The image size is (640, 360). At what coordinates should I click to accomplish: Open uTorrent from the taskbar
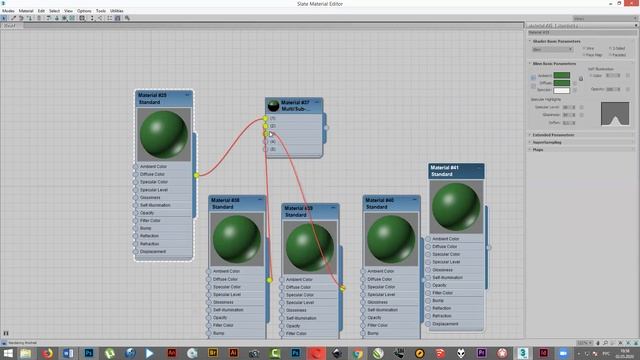pyautogui.click(x=109, y=353)
